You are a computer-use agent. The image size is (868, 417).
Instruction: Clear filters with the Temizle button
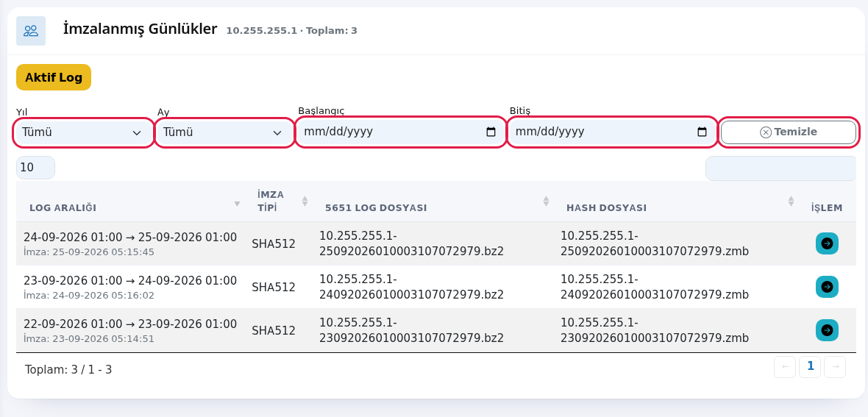789,132
